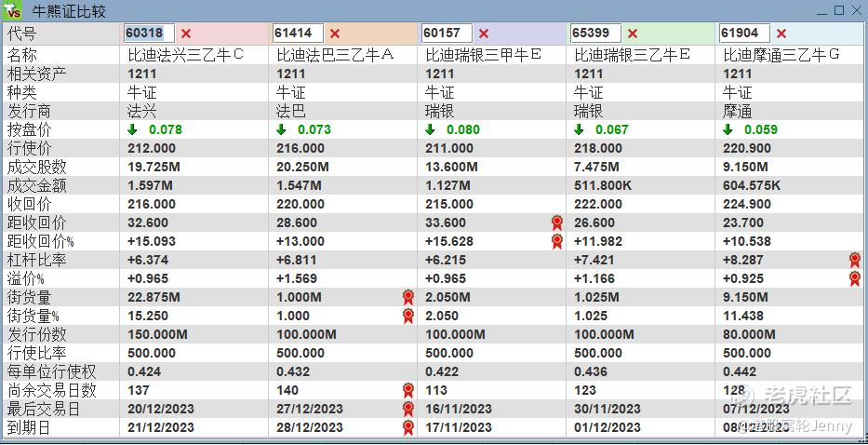
Task: Click red ribbon beside 33.600 in 距收回价 row
Action: [557, 222]
